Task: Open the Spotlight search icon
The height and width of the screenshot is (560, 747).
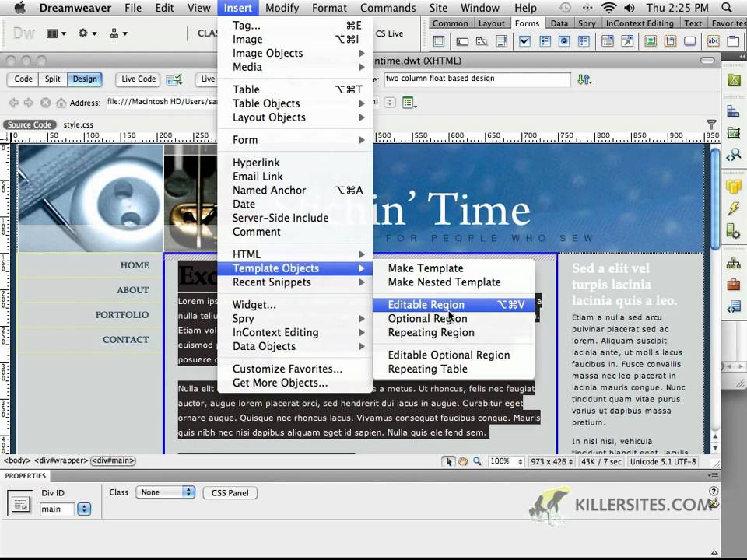Action: click(x=727, y=8)
